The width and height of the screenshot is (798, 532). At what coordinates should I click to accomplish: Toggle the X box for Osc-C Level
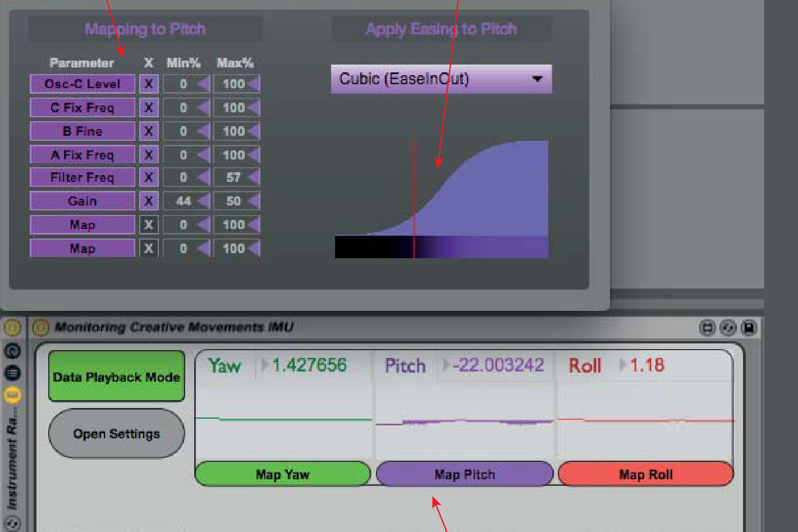pos(149,84)
